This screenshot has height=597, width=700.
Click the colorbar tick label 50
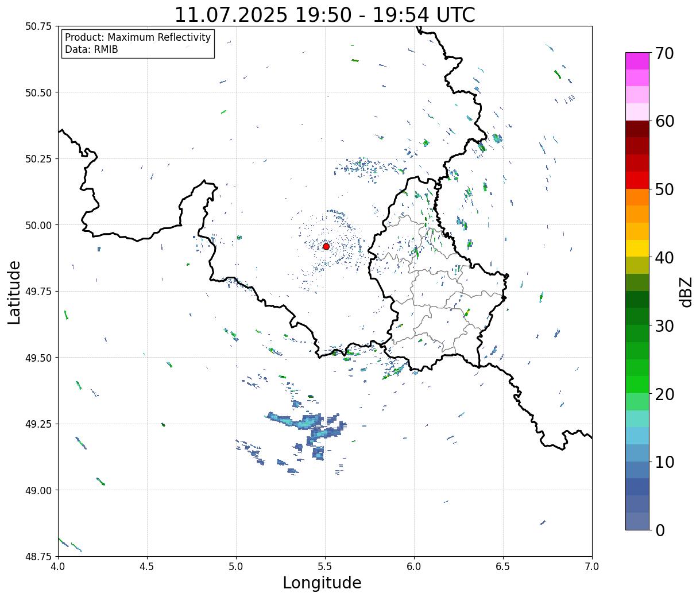[x=664, y=189]
